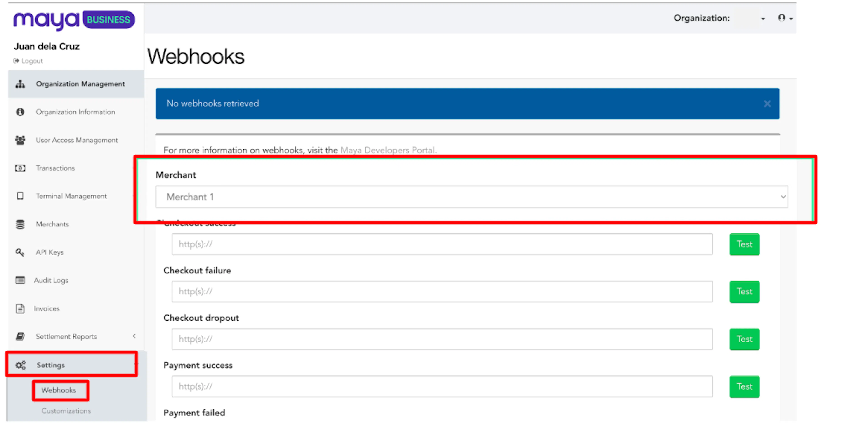Image resolution: width=868 pixels, height=438 pixels.
Task: Open Terminal Management
Action: click(x=71, y=196)
